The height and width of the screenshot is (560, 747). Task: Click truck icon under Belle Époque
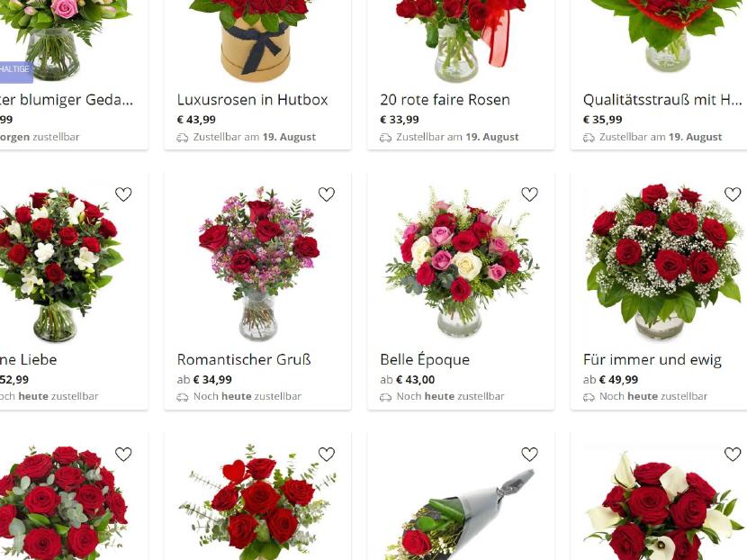(385, 397)
